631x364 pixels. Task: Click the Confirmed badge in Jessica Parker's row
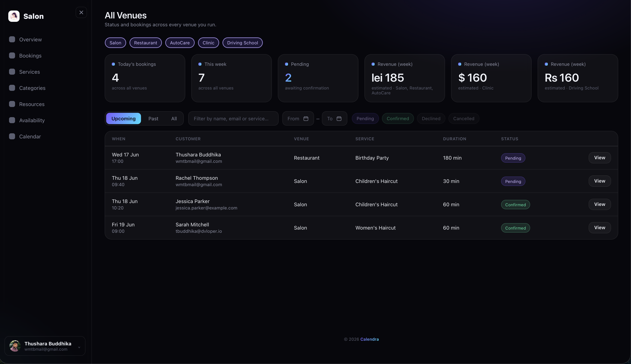point(515,205)
